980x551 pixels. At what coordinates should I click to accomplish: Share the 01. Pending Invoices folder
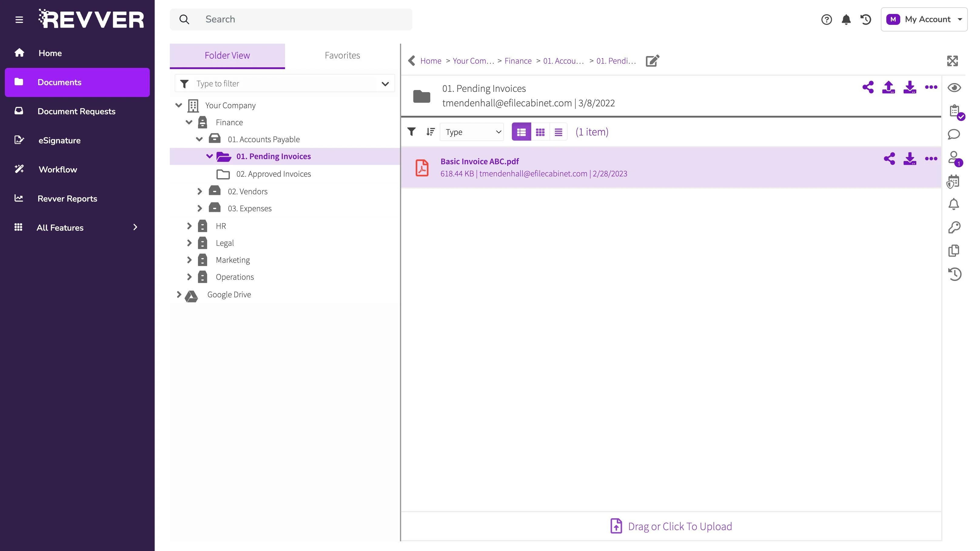click(x=868, y=87)
